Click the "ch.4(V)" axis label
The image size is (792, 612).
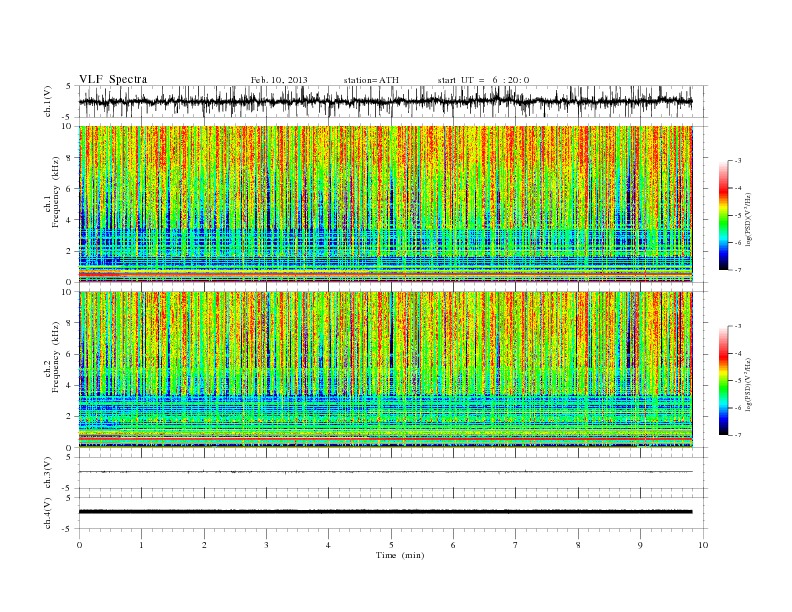tap(48, 513)
